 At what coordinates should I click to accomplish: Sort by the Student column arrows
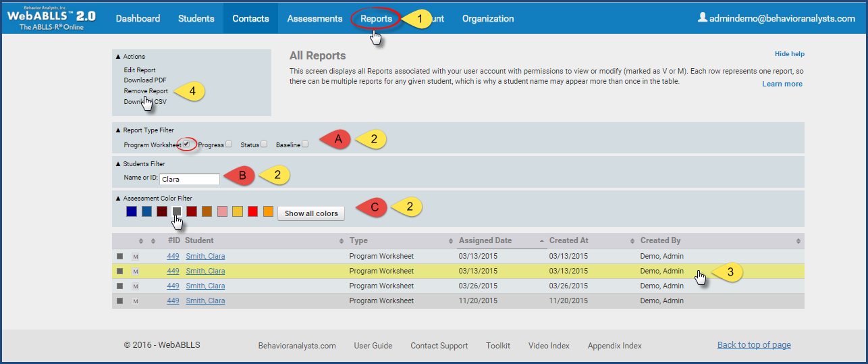(x=341, y=241)
